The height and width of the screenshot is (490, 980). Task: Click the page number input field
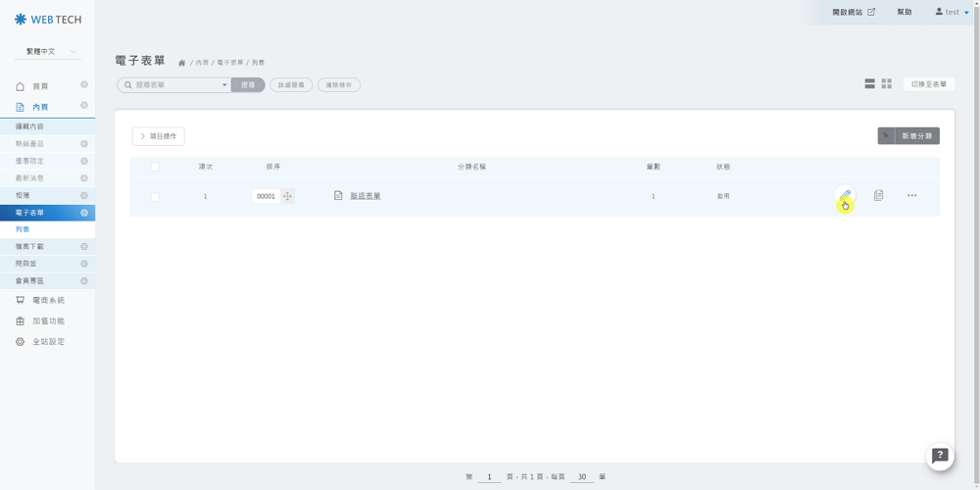click(489, 477)
